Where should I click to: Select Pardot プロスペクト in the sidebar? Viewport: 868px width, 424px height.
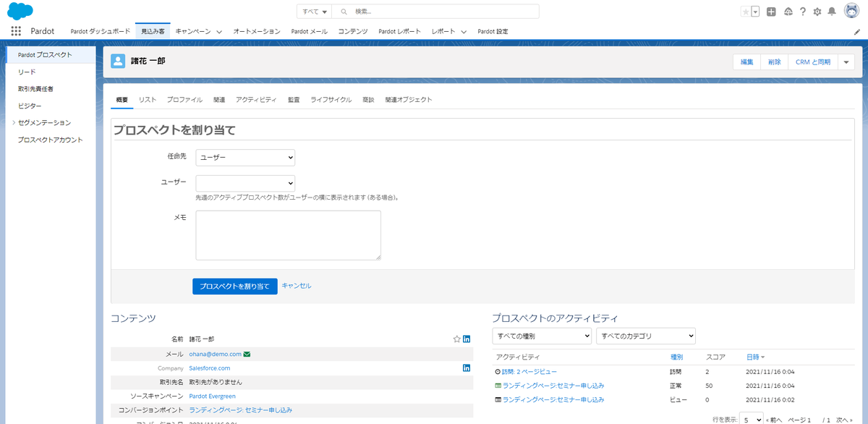49,55
